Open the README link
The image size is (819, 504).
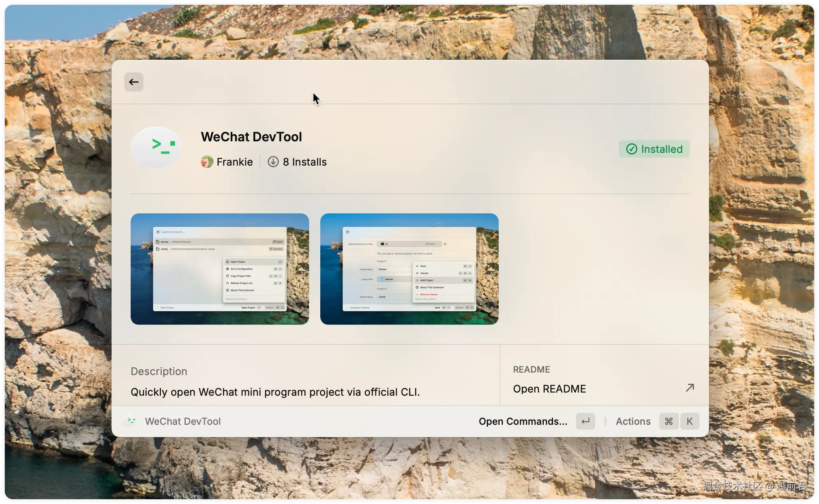[x=549, y=389]
